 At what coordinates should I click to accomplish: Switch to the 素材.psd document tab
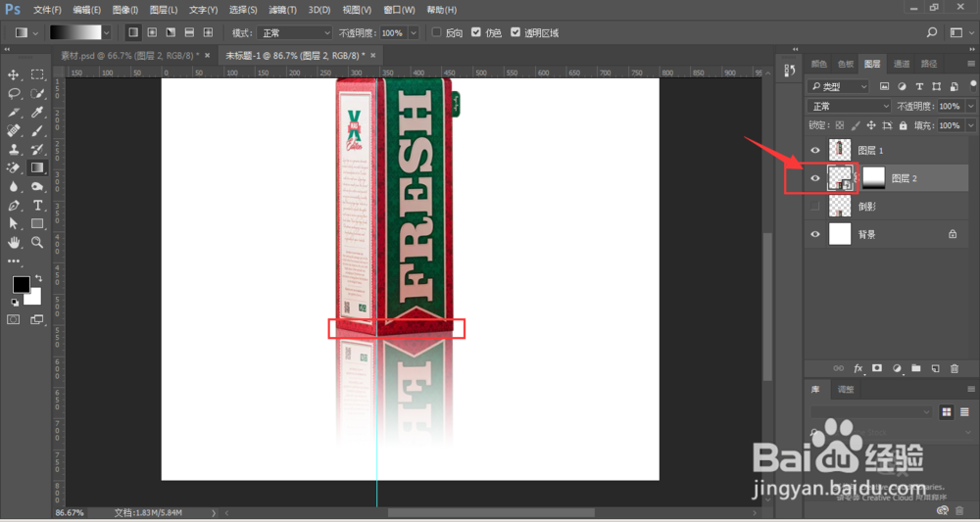[130, 55]
